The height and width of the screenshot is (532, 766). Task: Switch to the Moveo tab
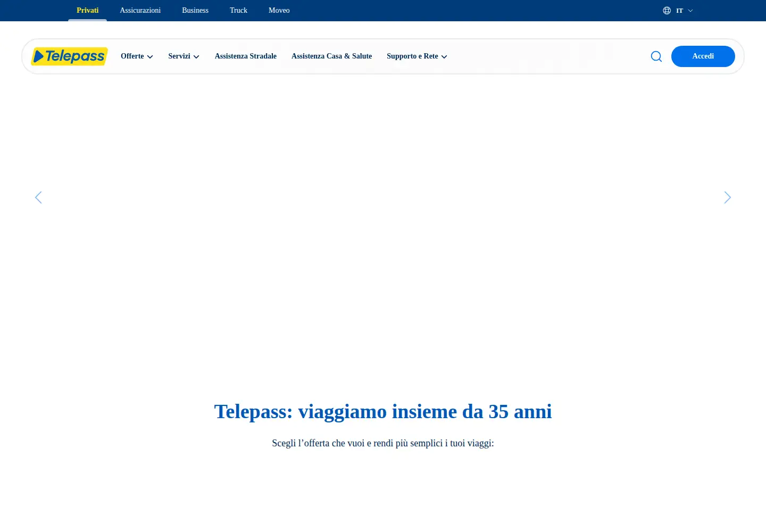pyautogui.click(x=279, y=11)
